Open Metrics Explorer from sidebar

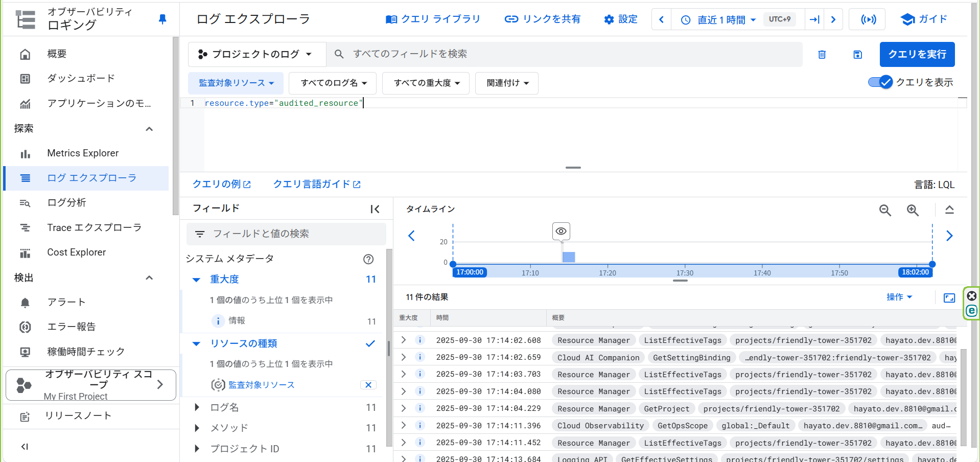coord(83,153)
